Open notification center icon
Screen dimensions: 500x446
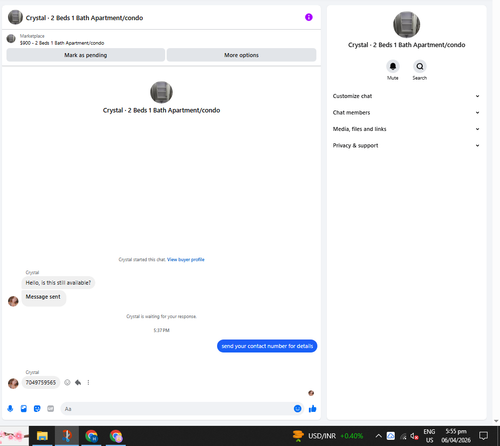point(483,435)
